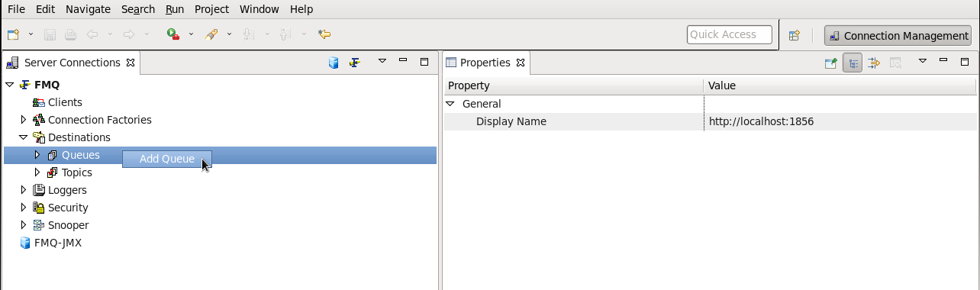The height and width of the screenshot is (290, 980).
Task: Expand the Connection Factories tree node
Action: tap(24, 120)
